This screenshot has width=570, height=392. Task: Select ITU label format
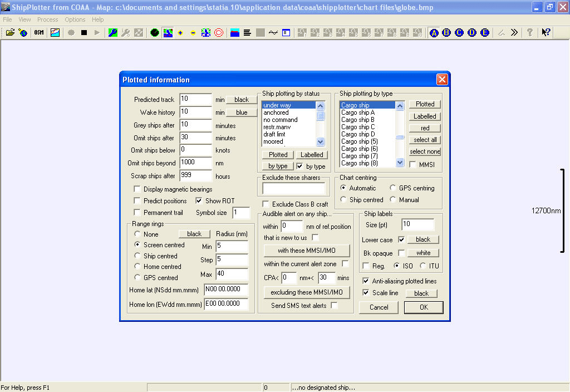coord(422,266)
